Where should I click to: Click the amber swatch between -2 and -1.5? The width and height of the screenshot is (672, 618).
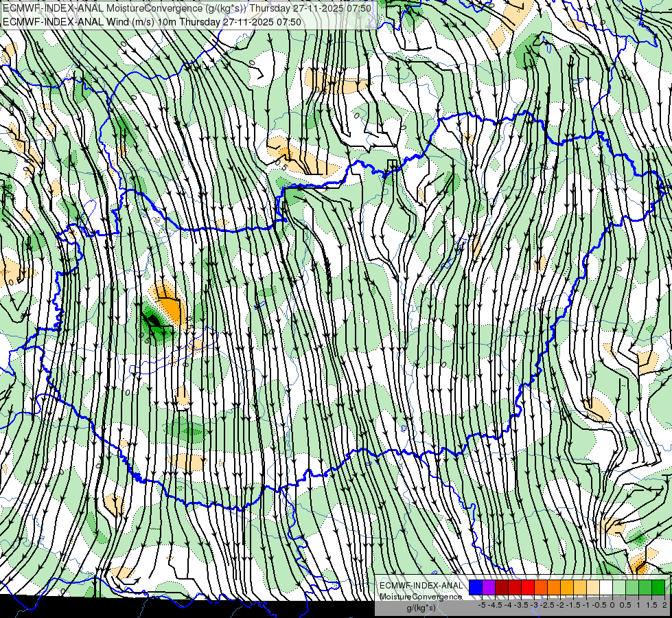[x=567, y=588]
